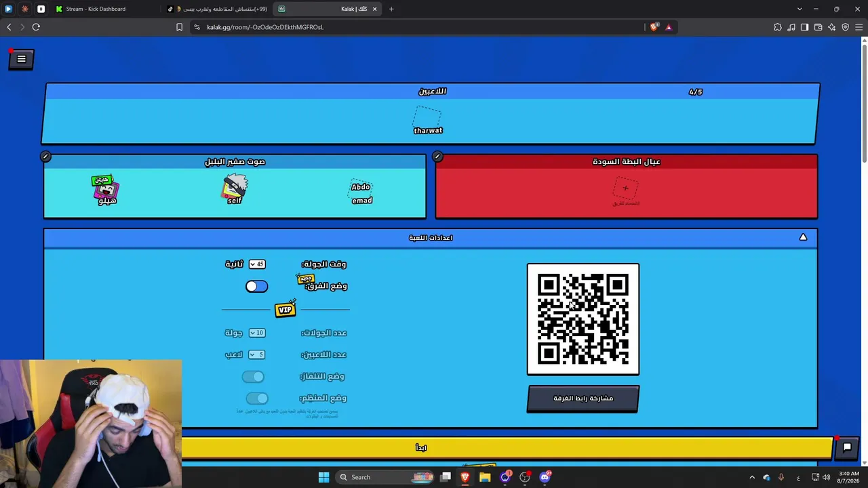Open the round time dropdown showing 45
Viewport: 868px width, 488px height.
(257, 264)
